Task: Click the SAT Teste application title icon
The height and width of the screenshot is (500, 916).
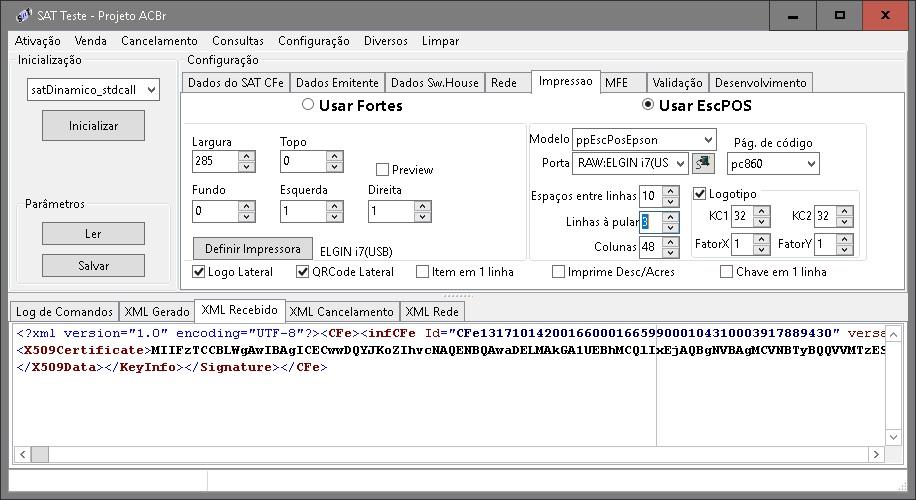Action: (x=24, y=16)
